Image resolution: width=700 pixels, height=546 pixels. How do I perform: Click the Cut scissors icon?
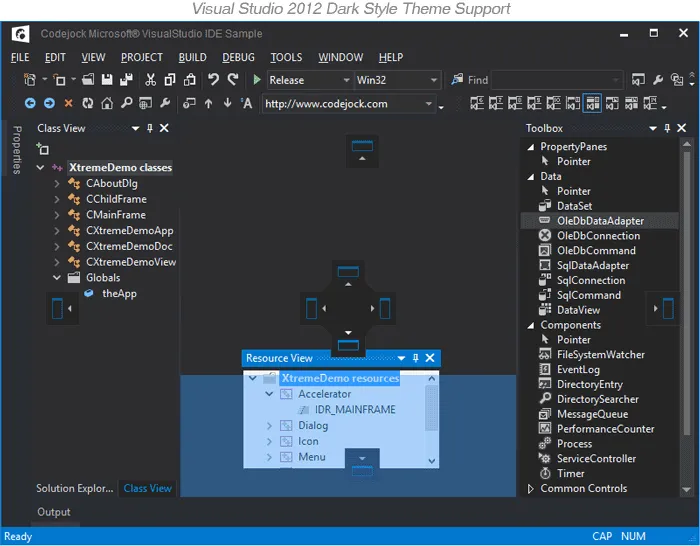(x=150, y=80)
